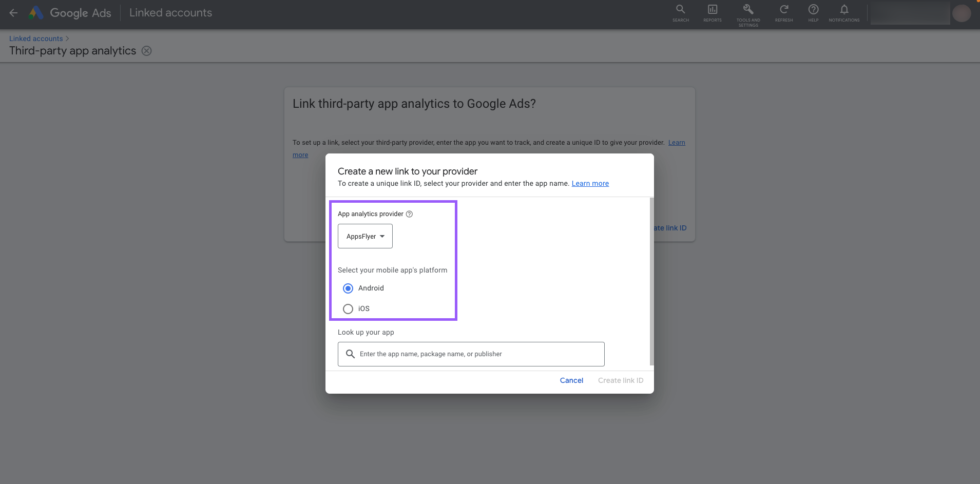Click the Cancel button
Image resolution: width=980 pixels, height=484 pixels.
click(x=571, y=380)
